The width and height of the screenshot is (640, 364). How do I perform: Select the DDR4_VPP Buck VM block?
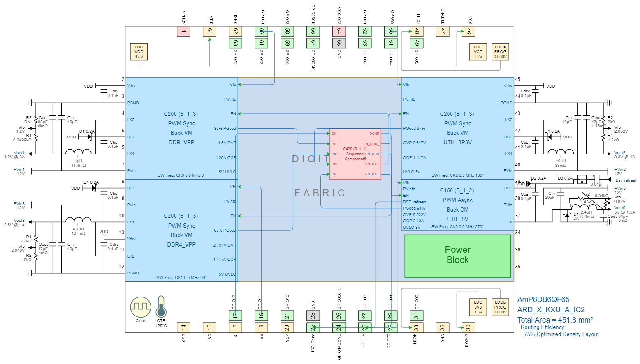pyautogui.click(x=181, y=230)
